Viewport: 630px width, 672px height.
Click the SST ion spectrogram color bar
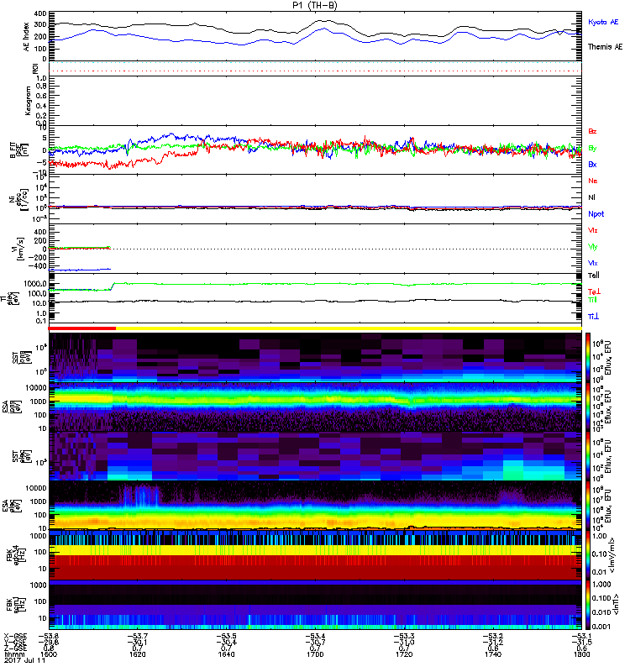588,358
